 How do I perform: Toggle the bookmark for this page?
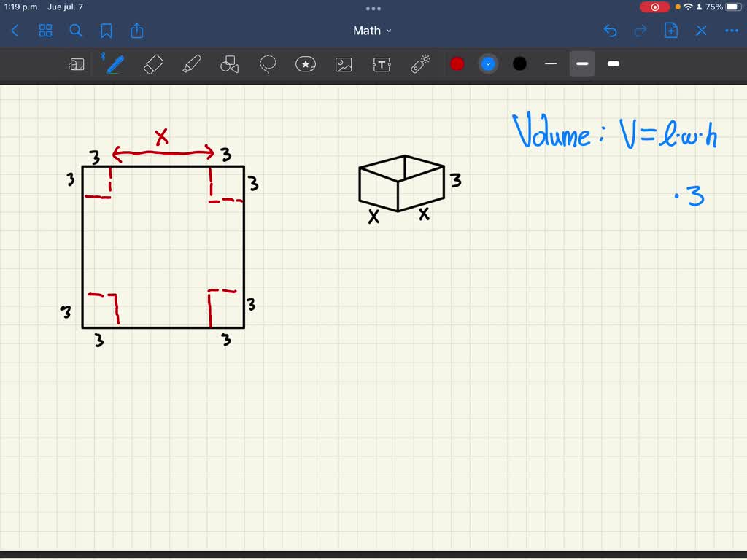(107, 31)
